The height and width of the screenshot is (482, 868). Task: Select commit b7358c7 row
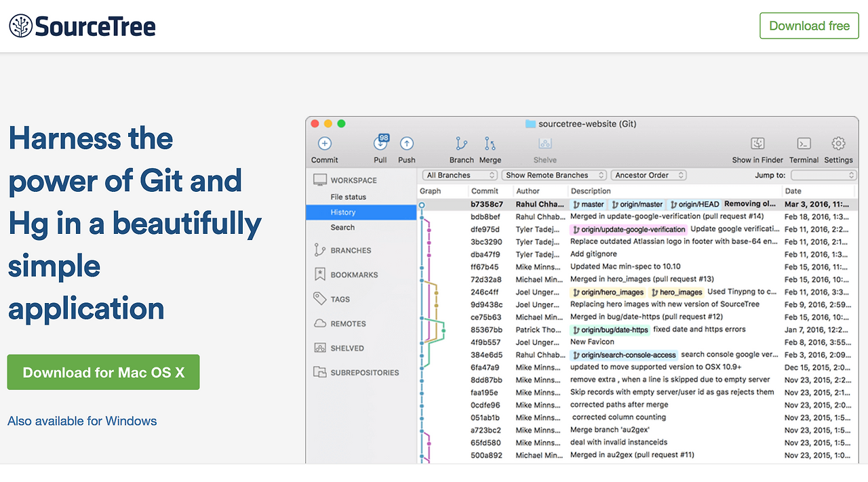[637, 204]
